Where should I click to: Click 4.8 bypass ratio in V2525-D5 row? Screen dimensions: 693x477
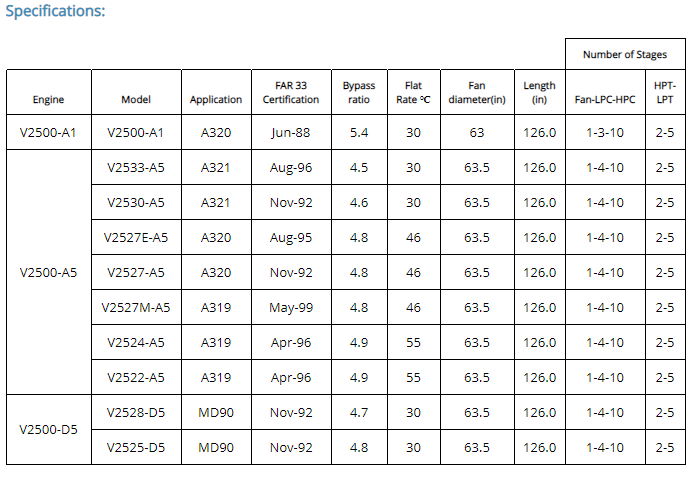[x=359, y=447]
